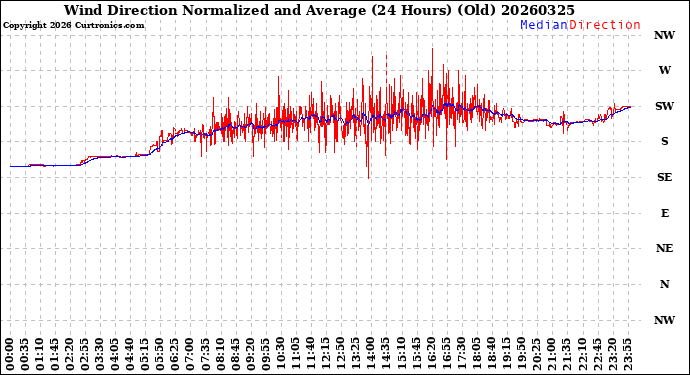Click the 07:00 time label
Viewport: 690px width, 375px height.
coord(191,354)
